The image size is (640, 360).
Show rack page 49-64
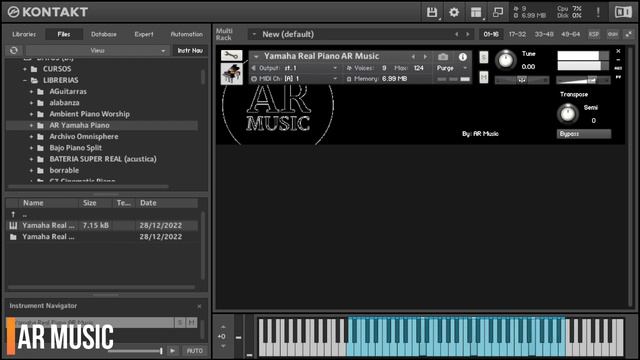coord(571,34)
